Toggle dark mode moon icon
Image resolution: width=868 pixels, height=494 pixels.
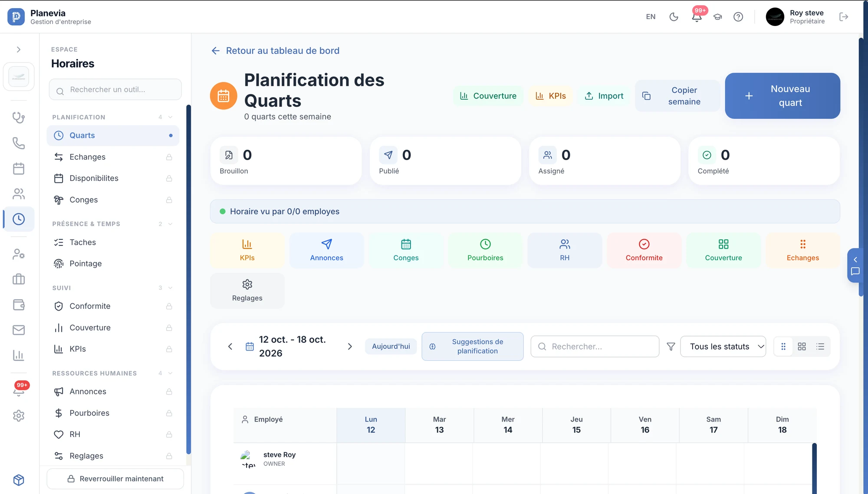click(x=674, y=17)
